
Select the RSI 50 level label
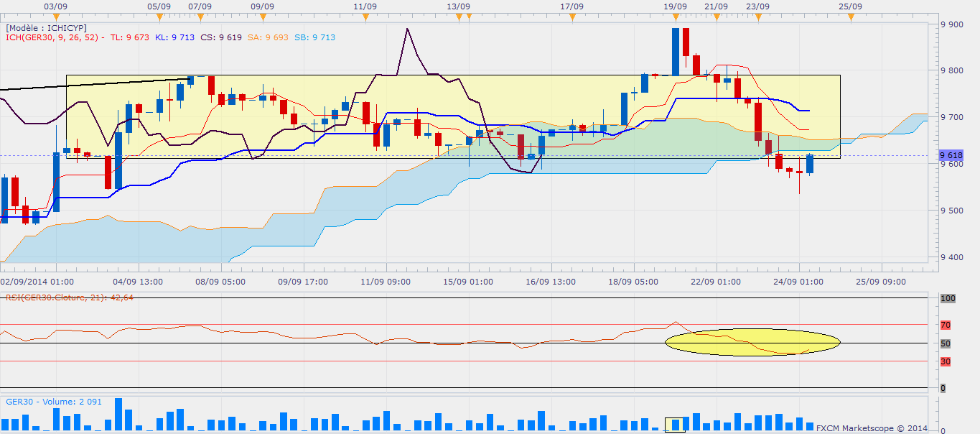(x=946, y=343)
